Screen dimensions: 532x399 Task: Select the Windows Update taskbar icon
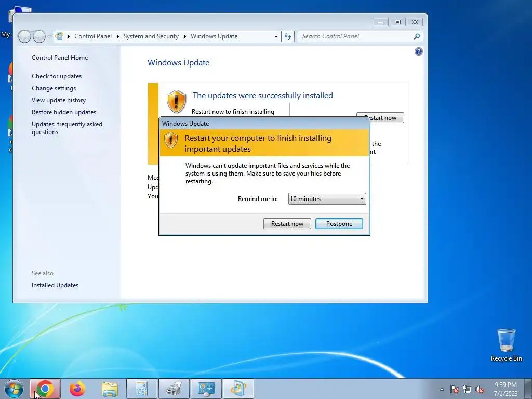click(238, 389)
